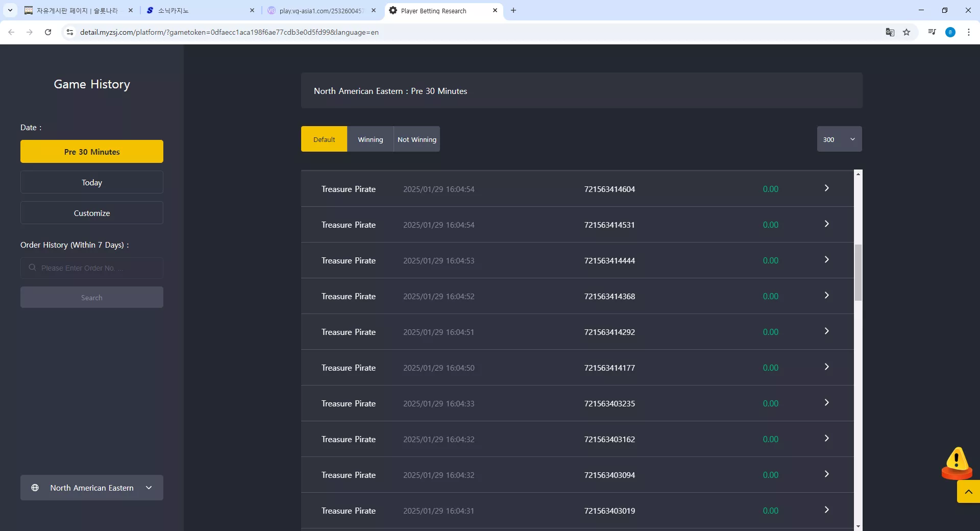Viewport: 980px width, 531px height.
Task: Click the Search order button
Action: 92,297
